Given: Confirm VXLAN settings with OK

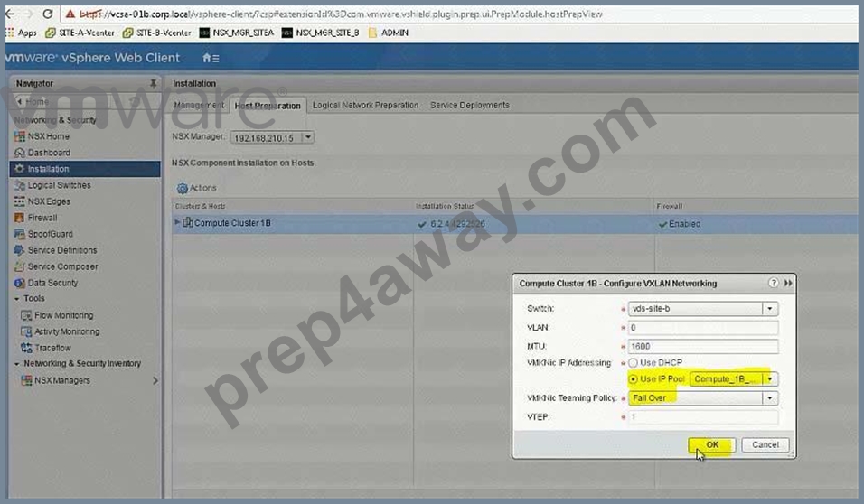Looking at the screenshot, I should pyautogui.click(x=712, y=444).
